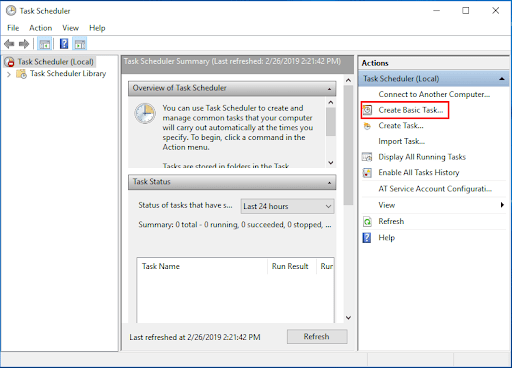Collapse the Task Status section
The image size is (512, 368).
329,183
